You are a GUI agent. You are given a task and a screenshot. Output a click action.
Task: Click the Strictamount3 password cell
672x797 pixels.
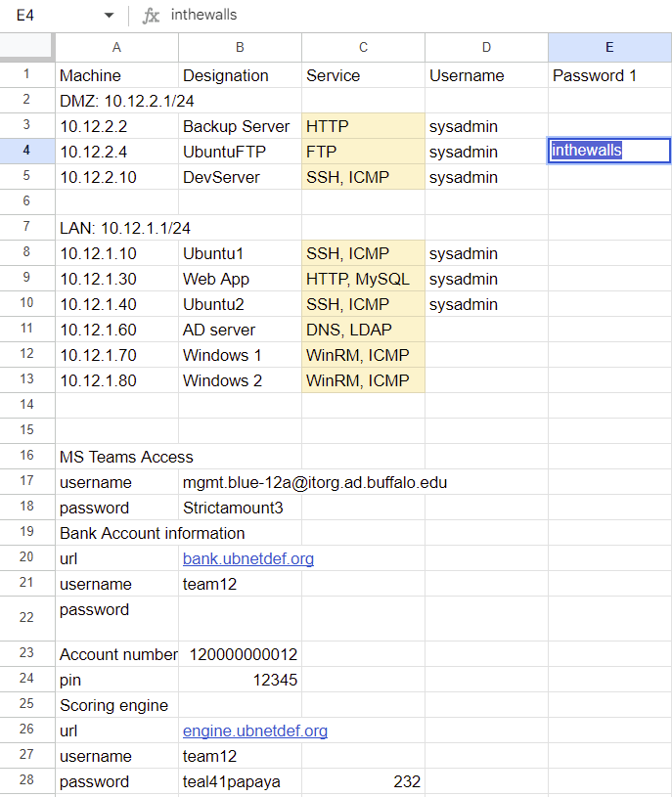240,508
